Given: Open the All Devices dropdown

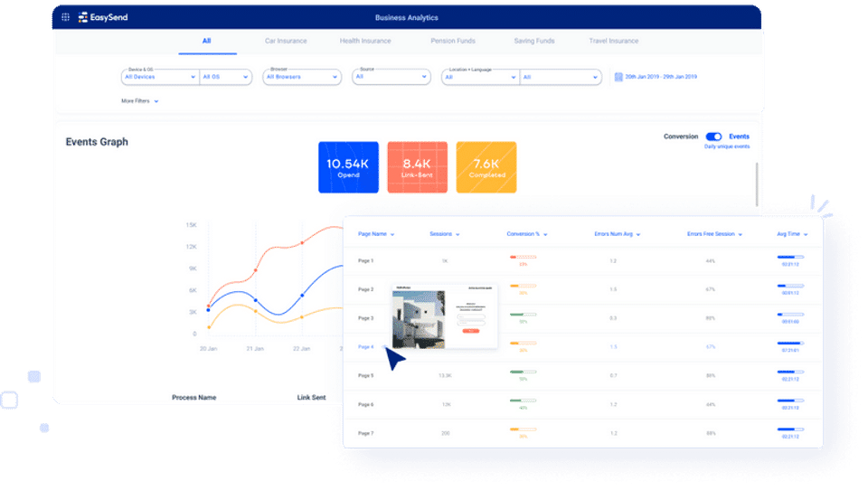Looking at the screenshot, I should [x=160, y=77].
